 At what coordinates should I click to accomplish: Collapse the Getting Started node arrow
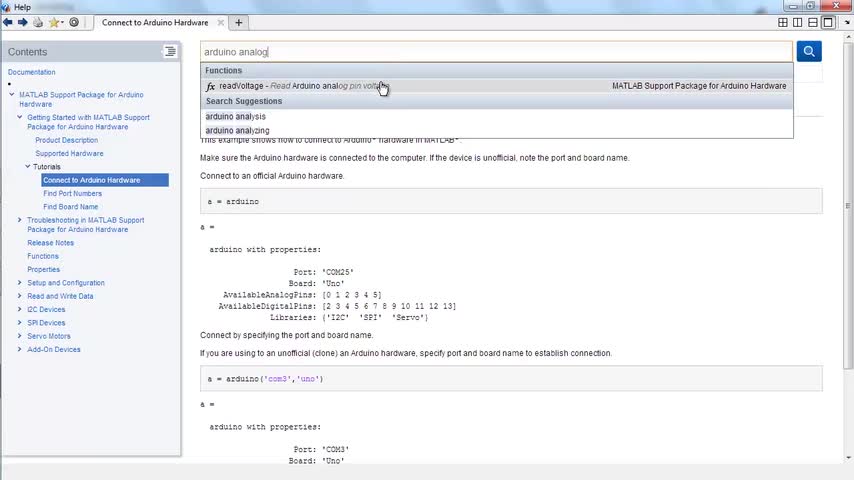pos(20,117)
